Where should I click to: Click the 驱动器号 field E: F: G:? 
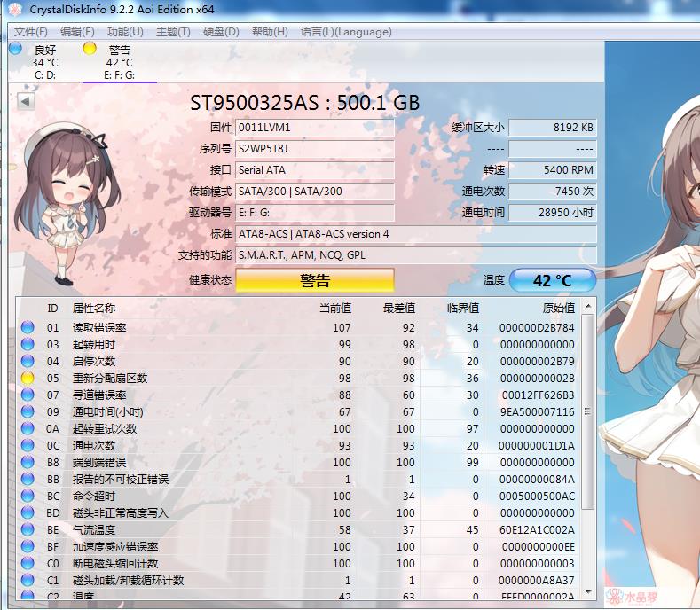[x=315, y=213]
